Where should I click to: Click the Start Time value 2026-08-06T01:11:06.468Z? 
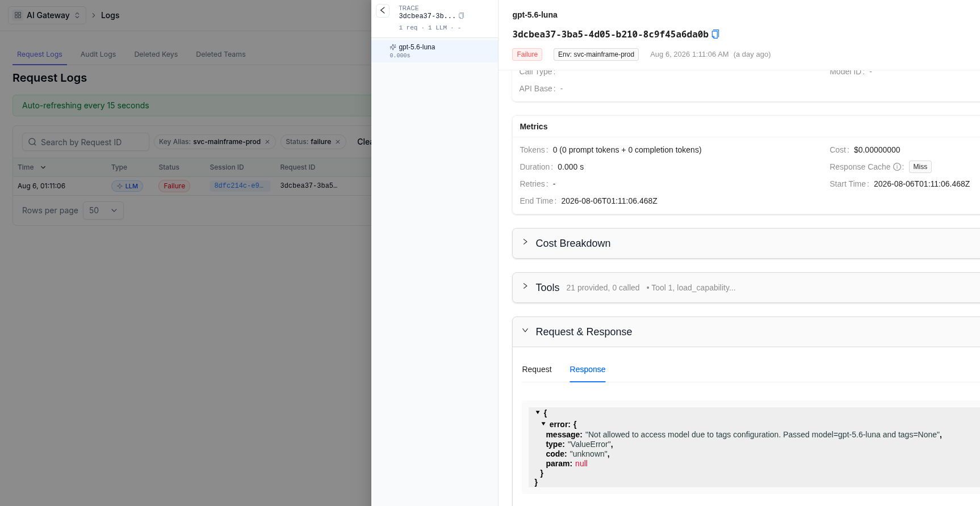922,184
